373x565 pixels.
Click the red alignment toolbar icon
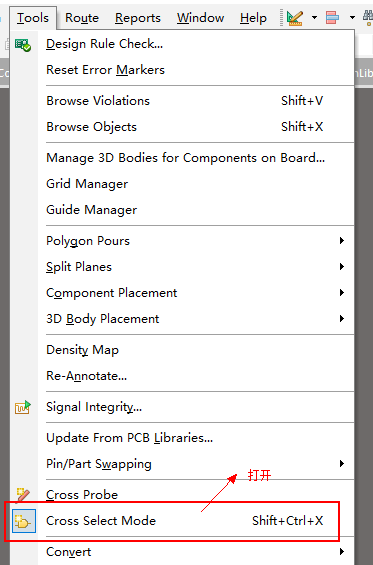(x=332, y=17)
